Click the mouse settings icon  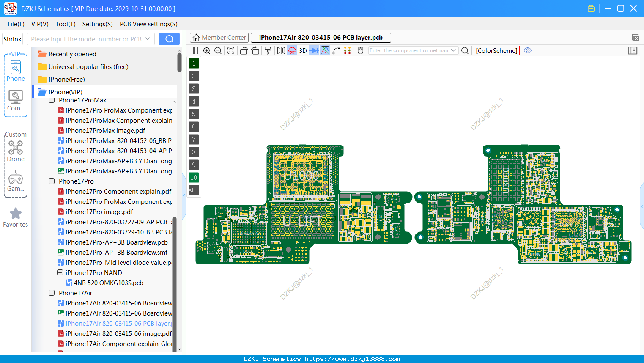[361, 50]
